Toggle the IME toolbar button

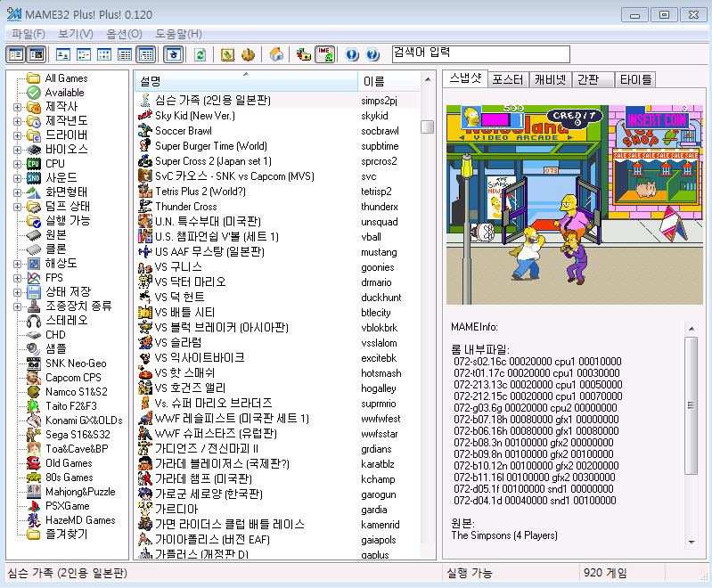[325, 55]
